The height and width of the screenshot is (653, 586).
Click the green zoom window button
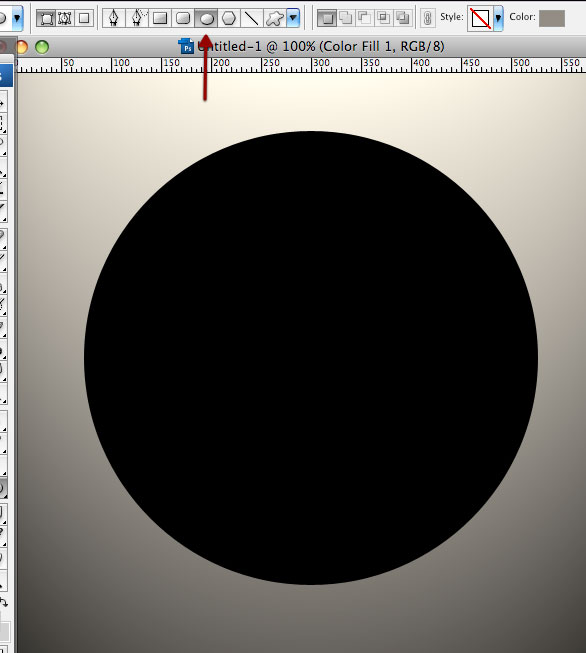(42, 47)
